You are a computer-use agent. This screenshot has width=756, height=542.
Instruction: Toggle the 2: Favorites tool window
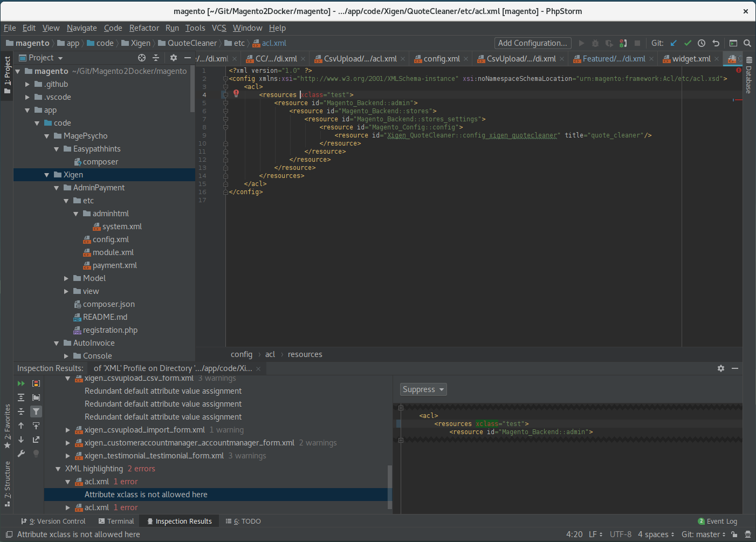7,426
